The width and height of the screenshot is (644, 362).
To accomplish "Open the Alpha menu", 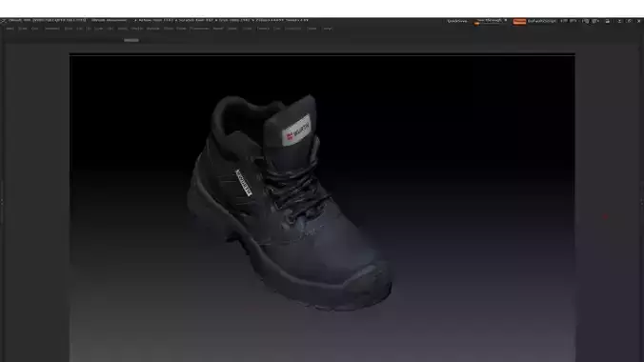I will point(10,29).
